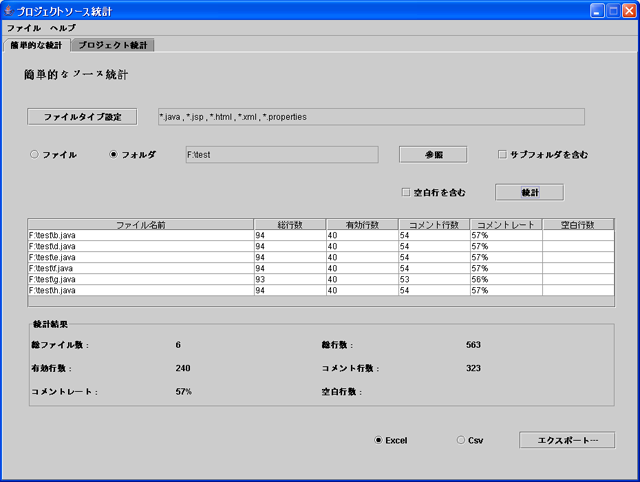Click the 統計 button
Image resolution: width=640 pixels, height=482 pixels.
click(x=529, y=192)
